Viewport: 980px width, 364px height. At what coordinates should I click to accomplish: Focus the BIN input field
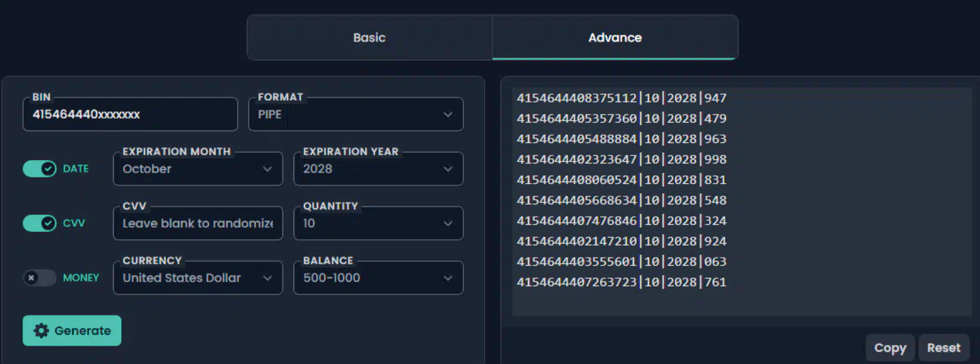(x=130, y=114)
